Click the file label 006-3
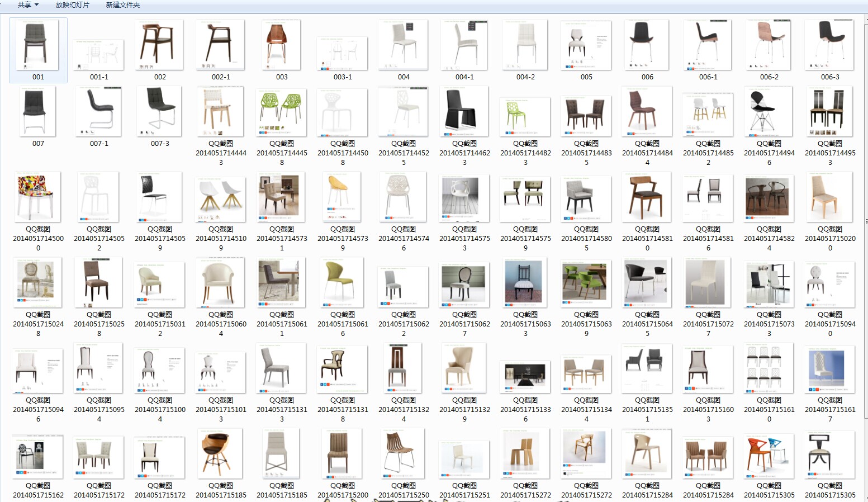The width and height of the screenshot is (868, 502). pos(830,77)
